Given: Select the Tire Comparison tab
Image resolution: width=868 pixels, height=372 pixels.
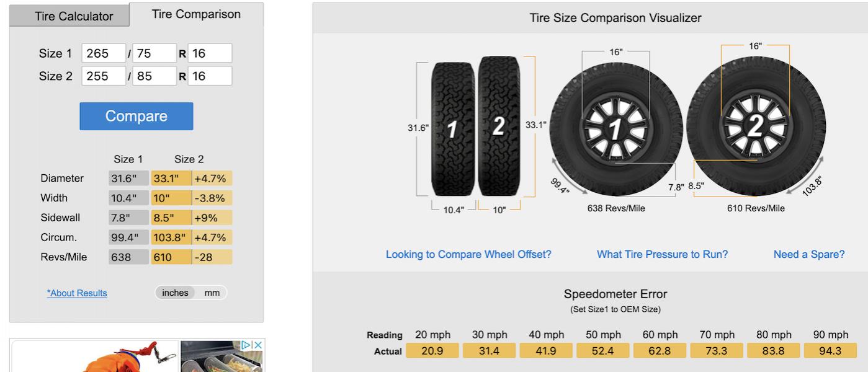Looking at the screenshot, I should coord(196,14).
